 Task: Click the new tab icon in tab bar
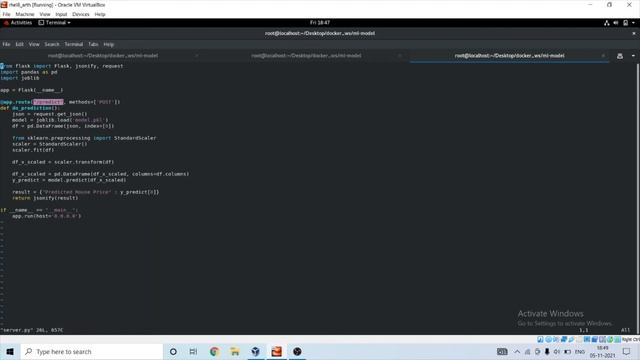pyautogui.click(x=620, y=56)
